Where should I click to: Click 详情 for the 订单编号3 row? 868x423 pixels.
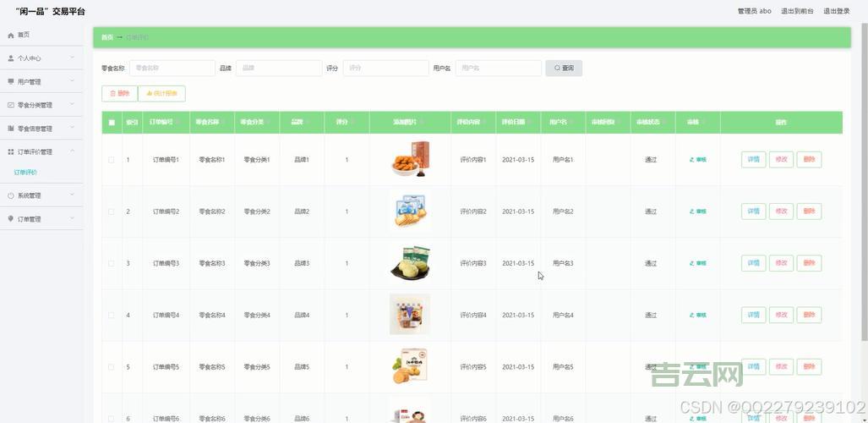753,263
